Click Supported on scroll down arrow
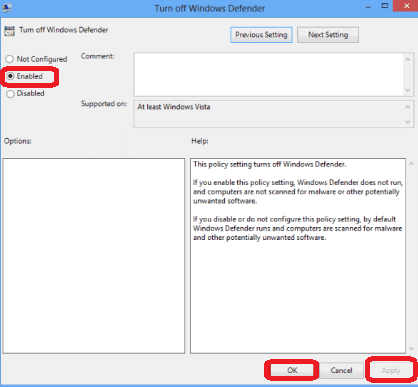The height and width of the screenshot is (387, 418). coord(408,122)
